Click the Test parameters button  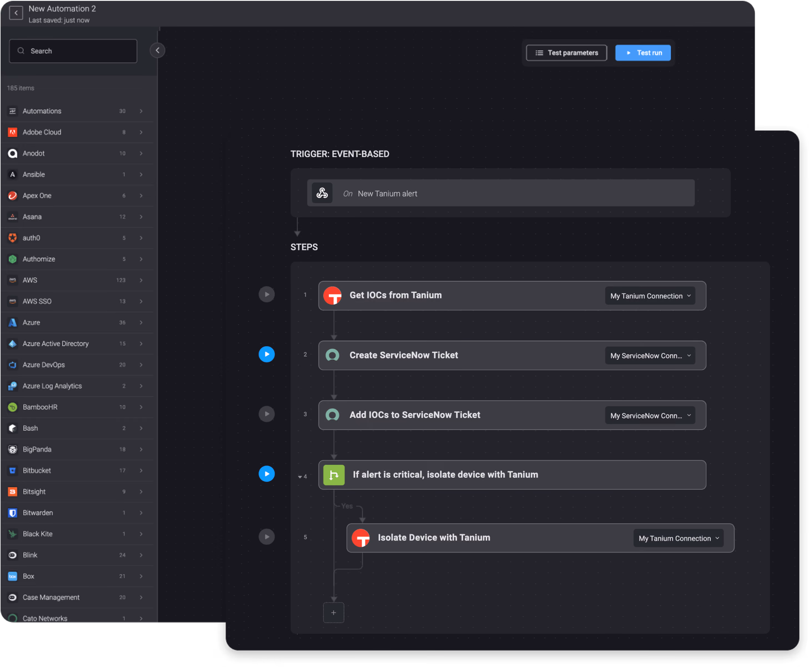tap(567, 53)
